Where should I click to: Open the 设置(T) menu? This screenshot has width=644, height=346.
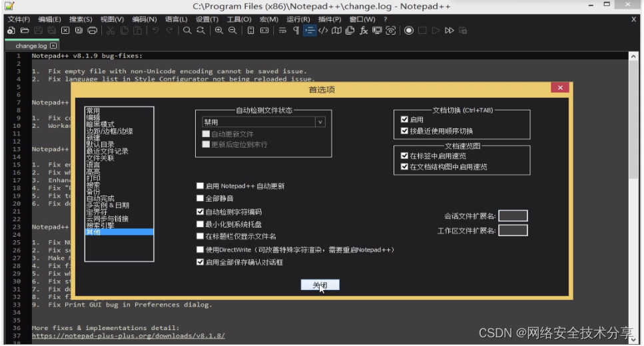207,19
